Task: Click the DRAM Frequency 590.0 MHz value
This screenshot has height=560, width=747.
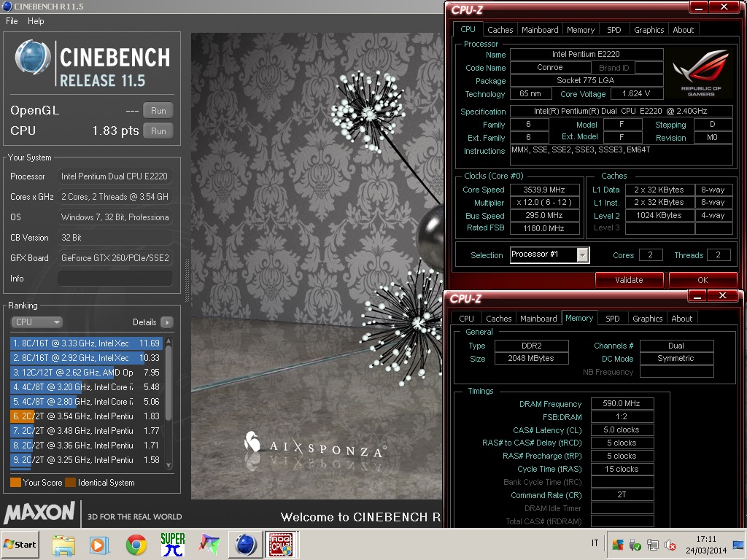Action: [622, 403]
